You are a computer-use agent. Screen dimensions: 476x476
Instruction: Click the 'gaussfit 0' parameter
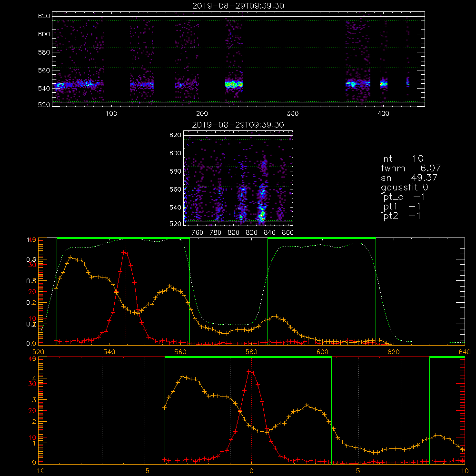[x=405, y=187]
